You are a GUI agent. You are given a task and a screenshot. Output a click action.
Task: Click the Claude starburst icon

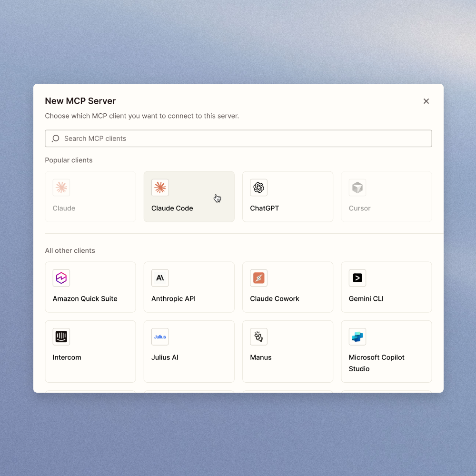pyautogui.click(x=61, y=187)
